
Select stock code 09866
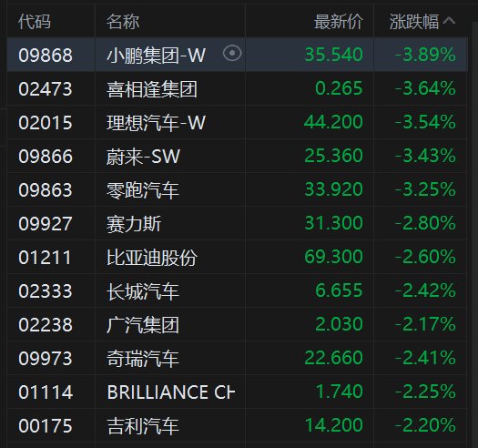pos(46,157)
